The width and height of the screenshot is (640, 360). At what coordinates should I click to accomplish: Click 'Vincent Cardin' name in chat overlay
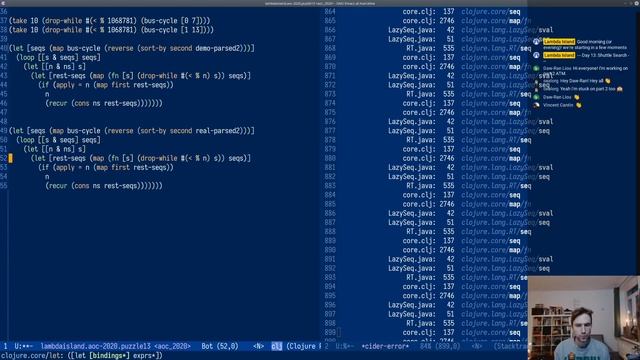pos(558,105)
